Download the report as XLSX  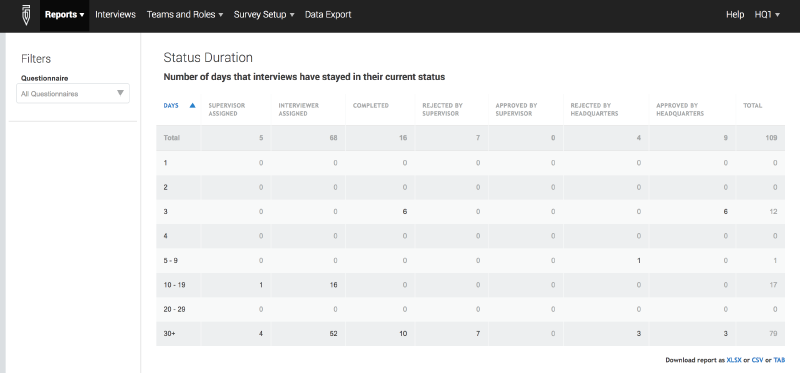pyautogui.click(x=734, y=360)
